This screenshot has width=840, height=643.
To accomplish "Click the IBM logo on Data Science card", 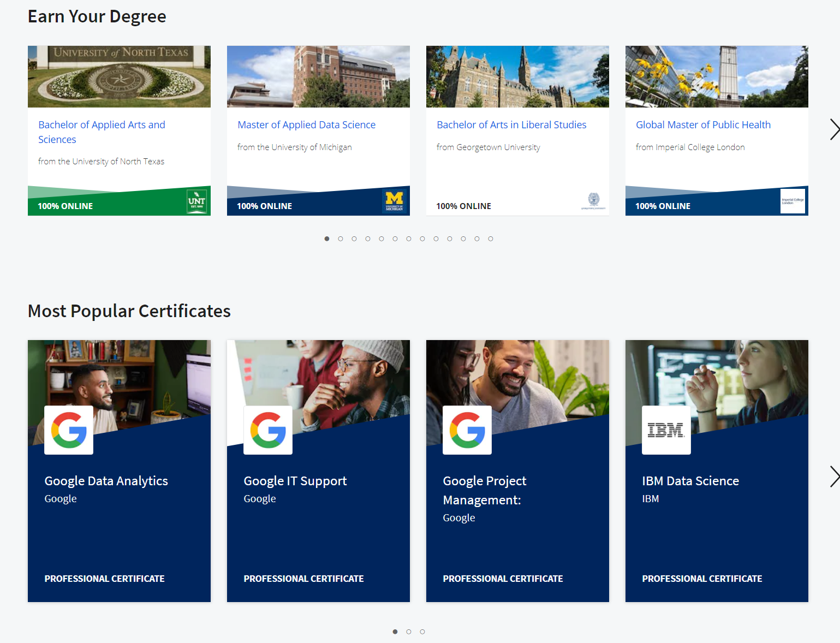I will [x=666, y=430].
